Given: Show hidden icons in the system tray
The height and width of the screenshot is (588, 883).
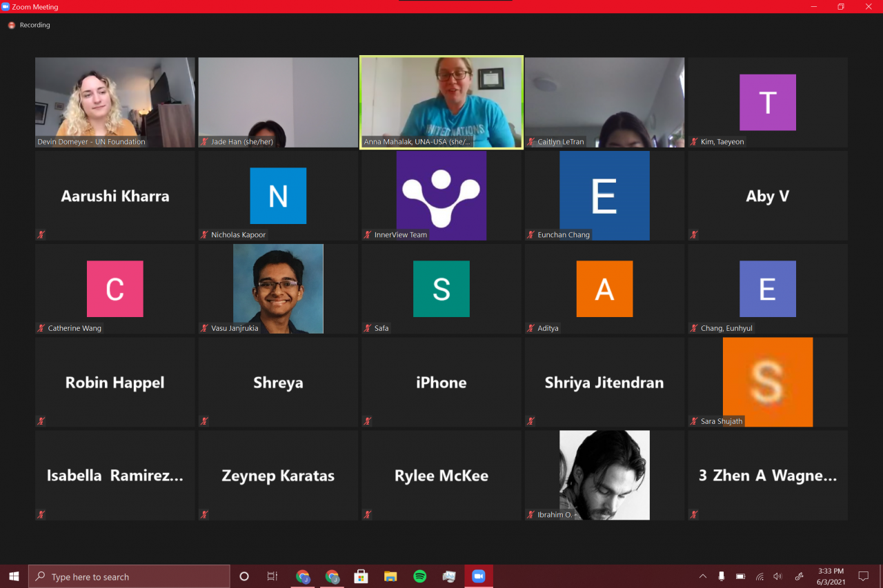Looking at the screenshot, I should (703, 576).
